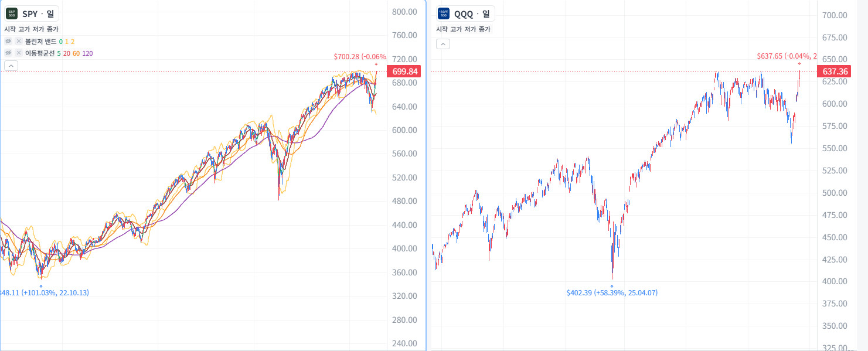Click 240.00 on the SPY price axis
The image size is (868, 351).
(404, 343)
